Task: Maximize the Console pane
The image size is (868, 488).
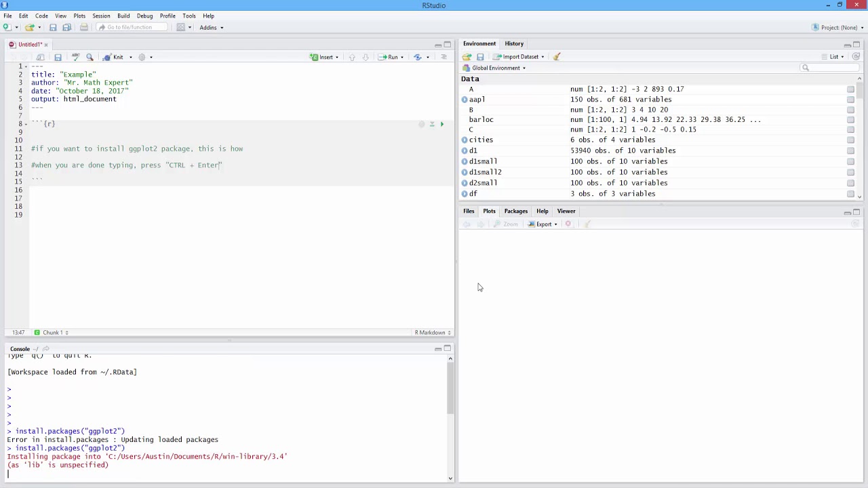Action: coord(448,348)
